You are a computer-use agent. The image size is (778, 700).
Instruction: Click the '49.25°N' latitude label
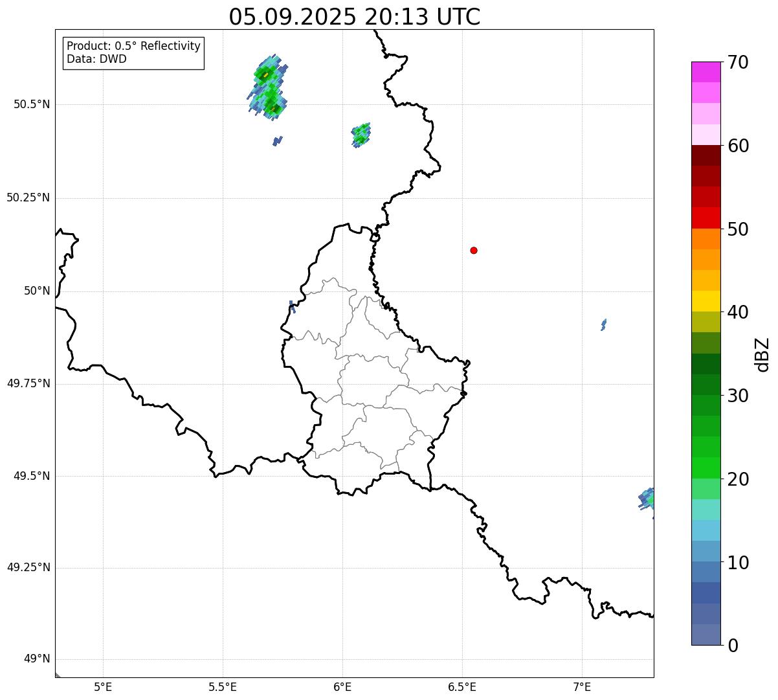click(x=28, y=568)
